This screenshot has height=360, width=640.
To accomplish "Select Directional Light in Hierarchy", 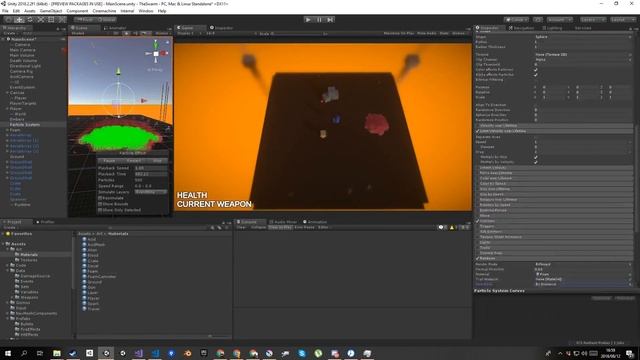I will [25, 66].
